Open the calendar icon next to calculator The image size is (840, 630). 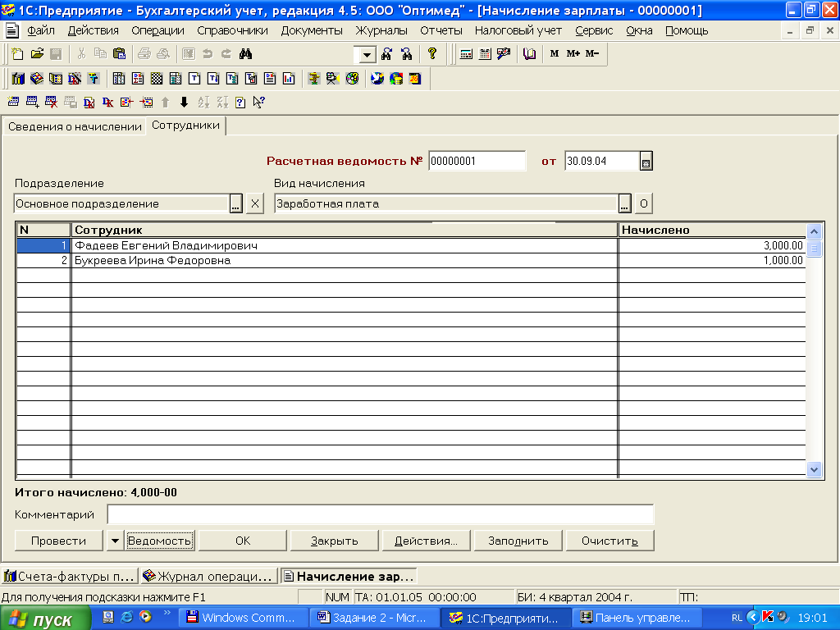click(x=485, y=53)
